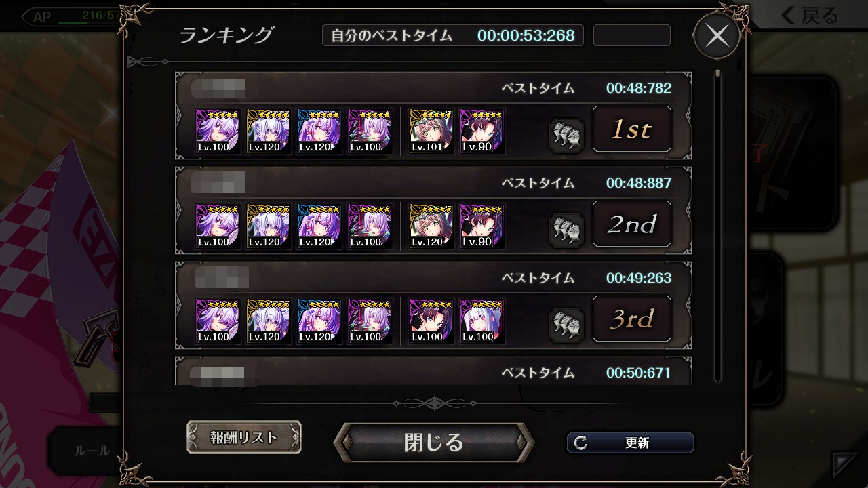The image size is (868, 488).
Task: Click the 1st rank badge
Action: point(632,129)
